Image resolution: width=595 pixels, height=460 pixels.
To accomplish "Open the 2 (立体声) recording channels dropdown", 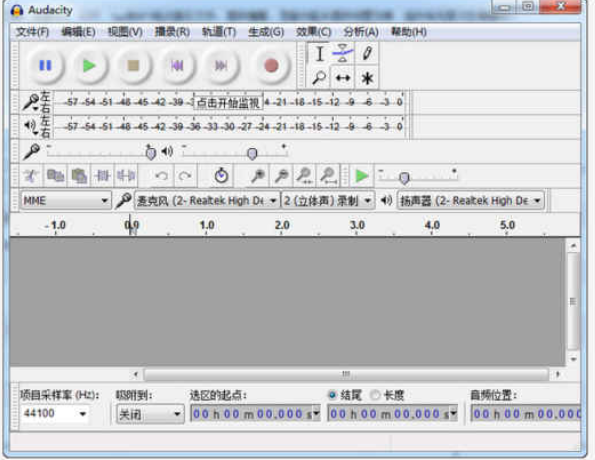I will (328, 200).
